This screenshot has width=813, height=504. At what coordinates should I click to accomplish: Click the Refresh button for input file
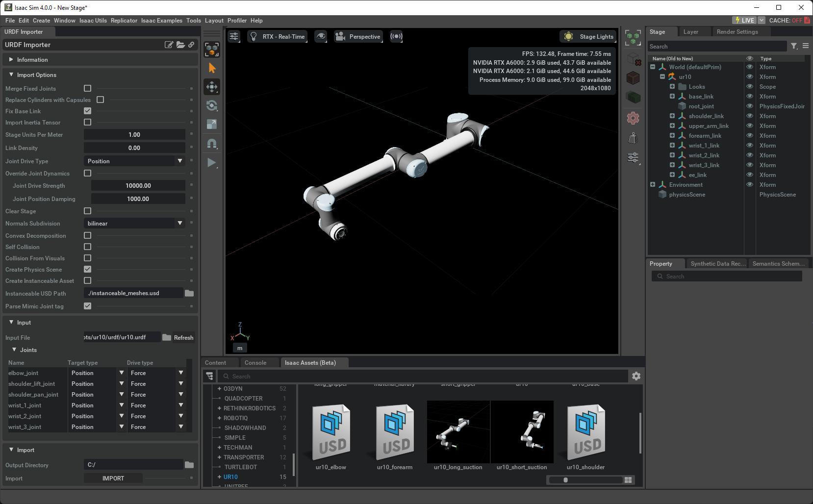183,338
